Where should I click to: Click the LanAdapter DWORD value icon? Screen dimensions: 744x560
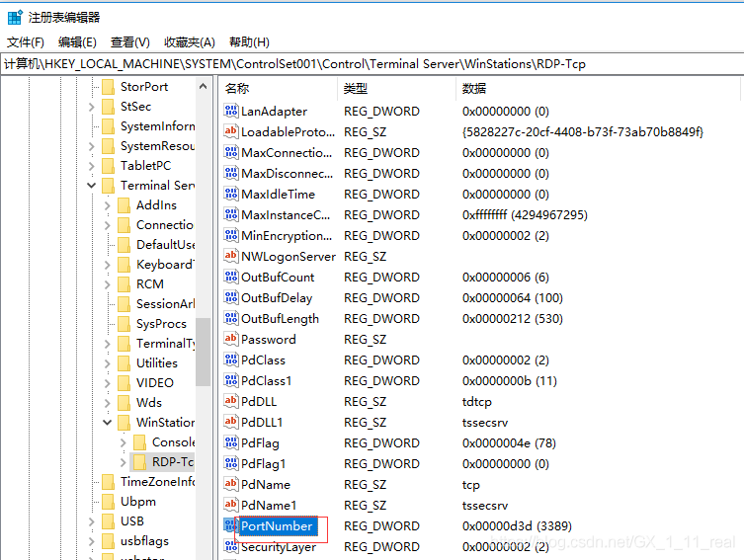231,111
